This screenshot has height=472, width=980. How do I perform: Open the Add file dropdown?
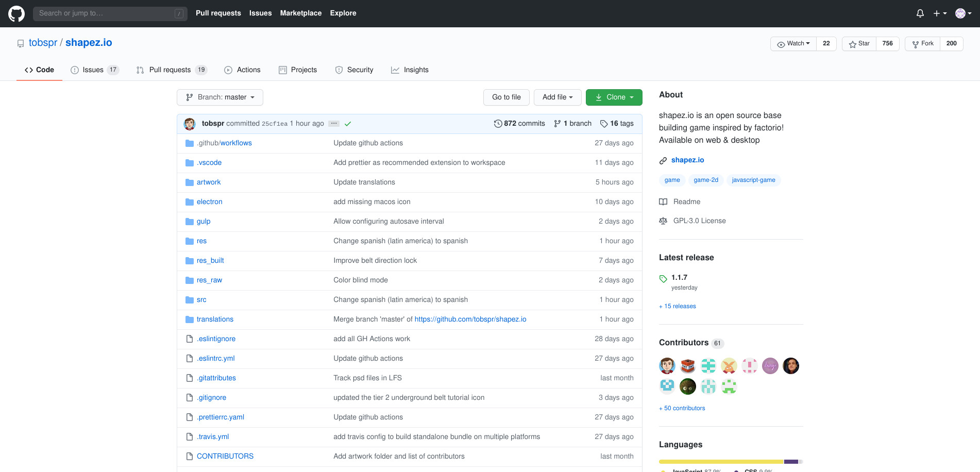(557, 97)
